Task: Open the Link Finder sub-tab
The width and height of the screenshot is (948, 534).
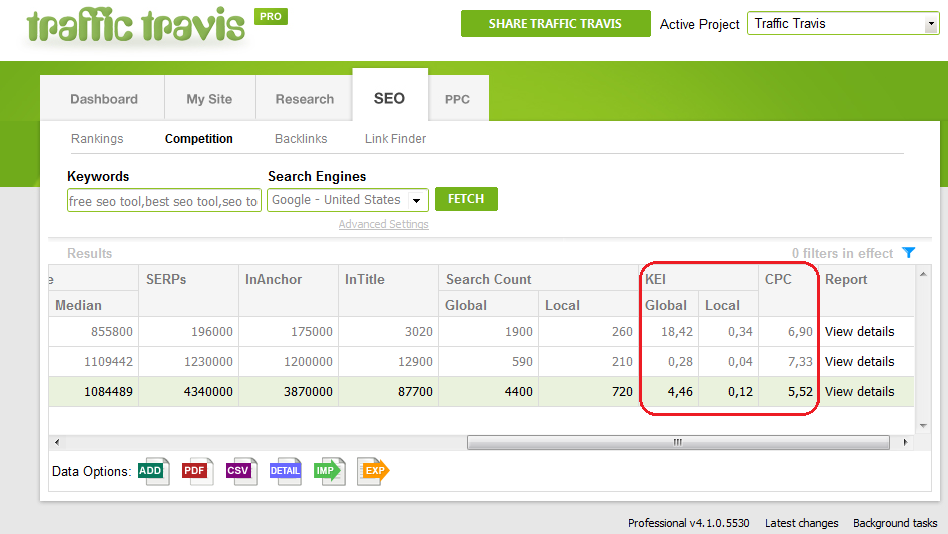Action: click(x=395, y=138)
